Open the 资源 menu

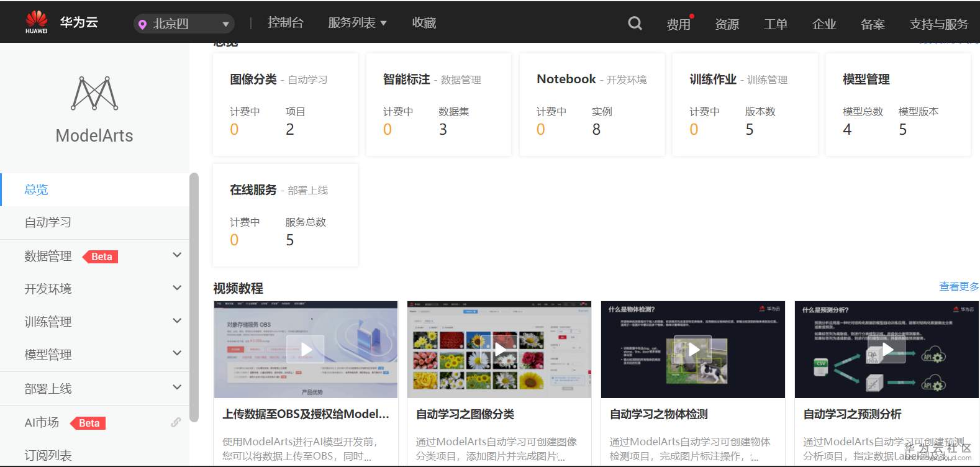coord(727,24)
